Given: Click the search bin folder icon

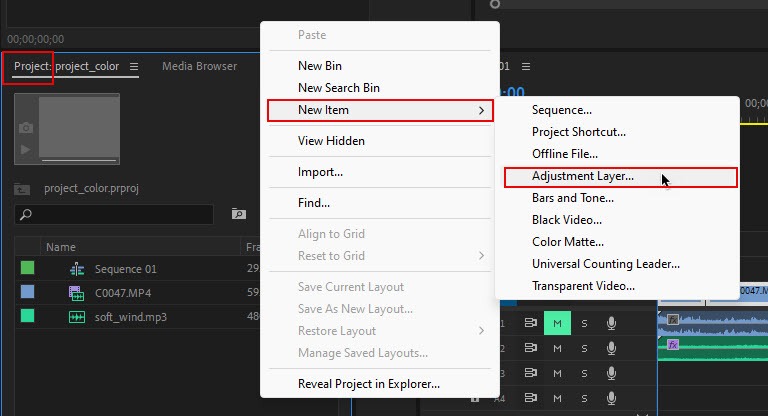Looking at the screenshot, I should click(x=238, y=214).
